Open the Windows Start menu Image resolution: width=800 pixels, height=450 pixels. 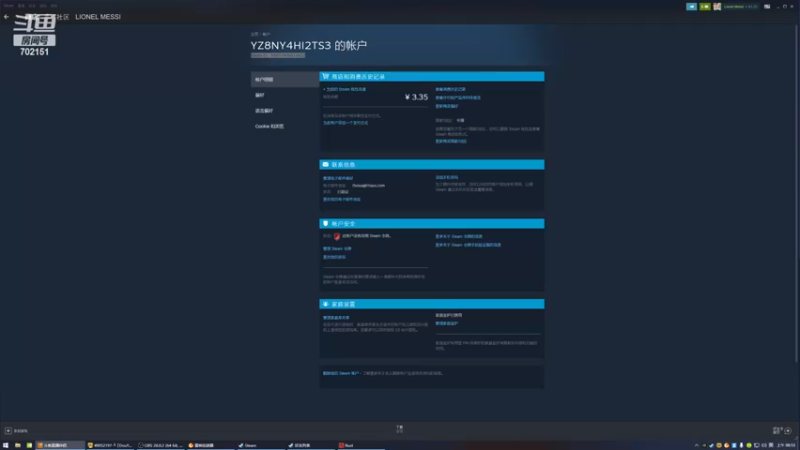point(6,445)
